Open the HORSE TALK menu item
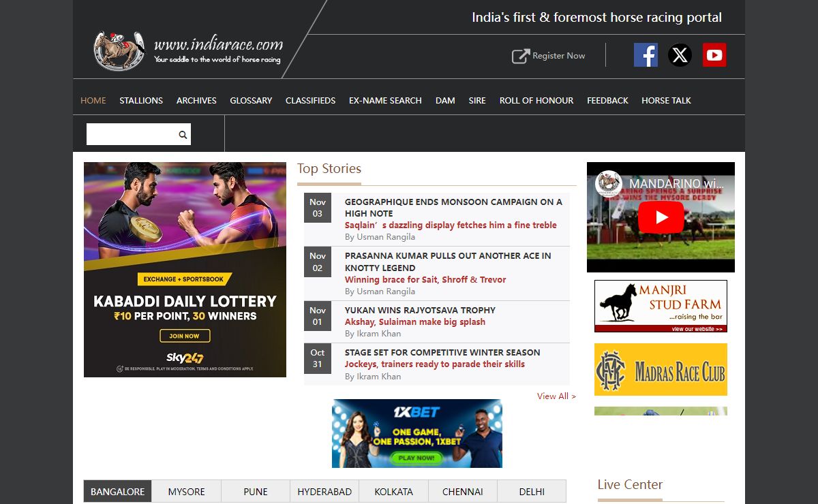The image size is (818, 504). coord(666,100)
